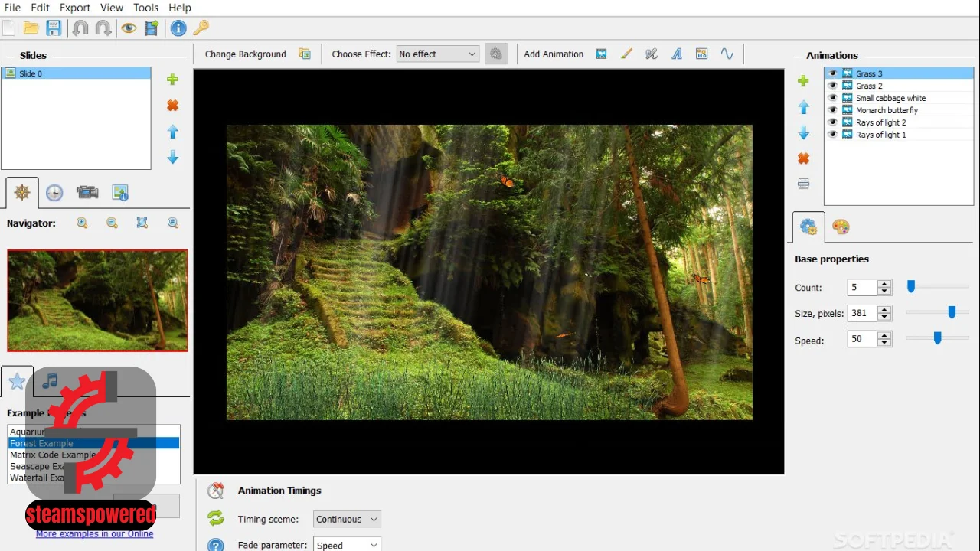Open the Edit menu
This screenshot has height=551, width=980.
[x=40, y=8]
